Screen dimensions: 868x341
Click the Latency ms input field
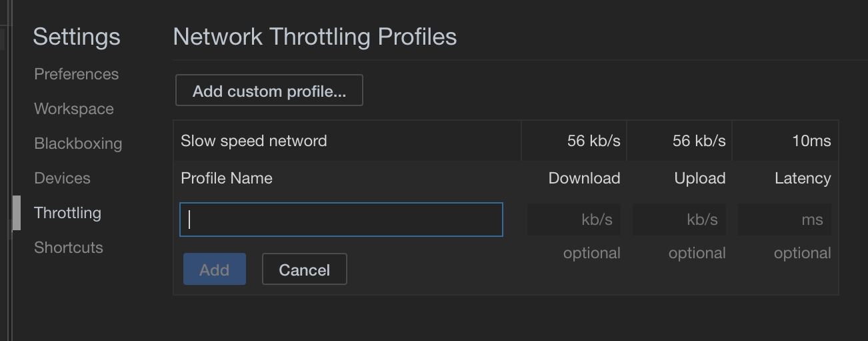(785, 220)
